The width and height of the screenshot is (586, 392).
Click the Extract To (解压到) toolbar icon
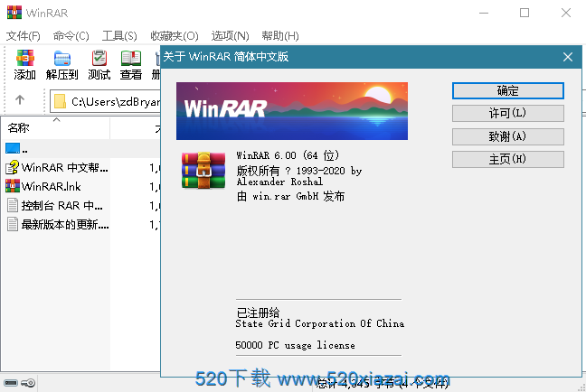coord(62,65)
